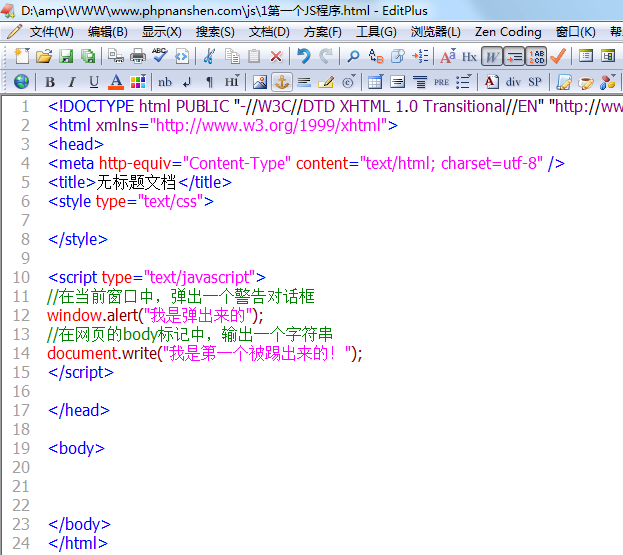The image size is (623, 555).
Task: Center-align text with the center icon
Action: click(x=420, y=82)
